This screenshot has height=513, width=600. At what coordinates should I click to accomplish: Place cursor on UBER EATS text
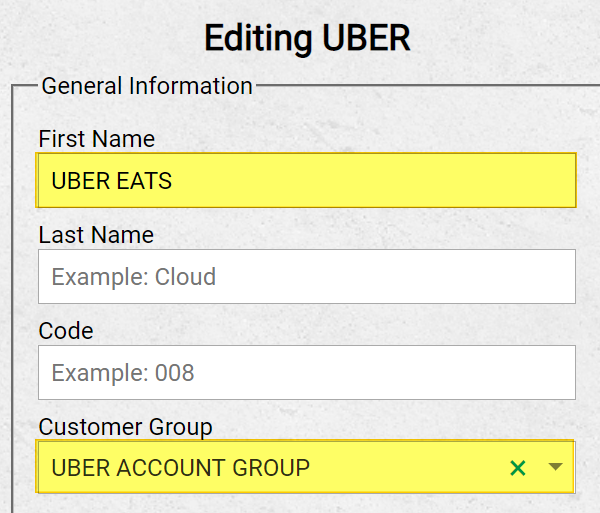tap(111, 181)
